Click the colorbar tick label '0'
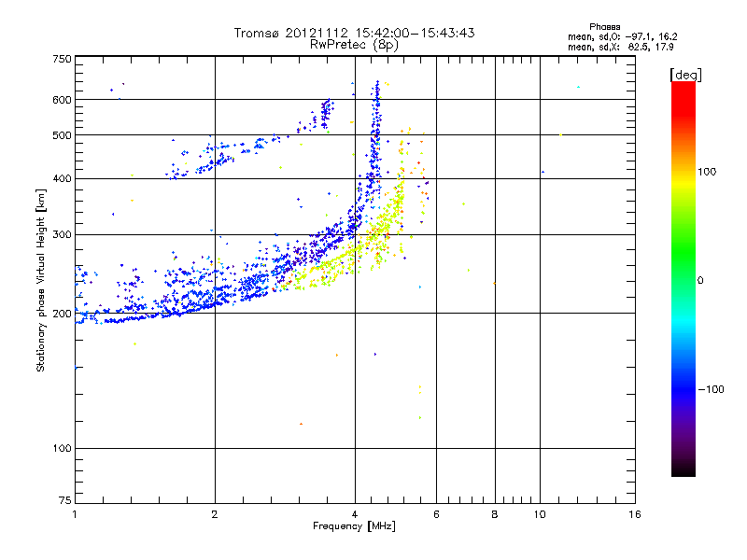 pyautogui.click(x=700, y=281)
